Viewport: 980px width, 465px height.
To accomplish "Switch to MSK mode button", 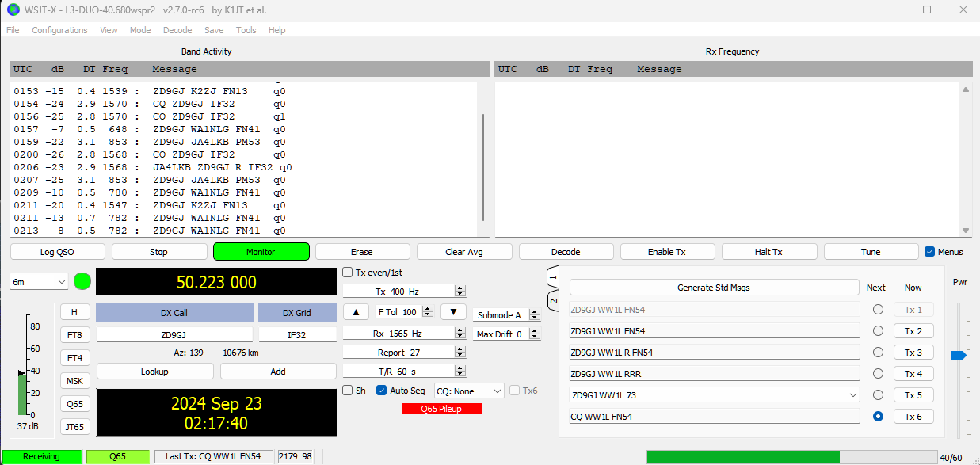I will (74, 381).
